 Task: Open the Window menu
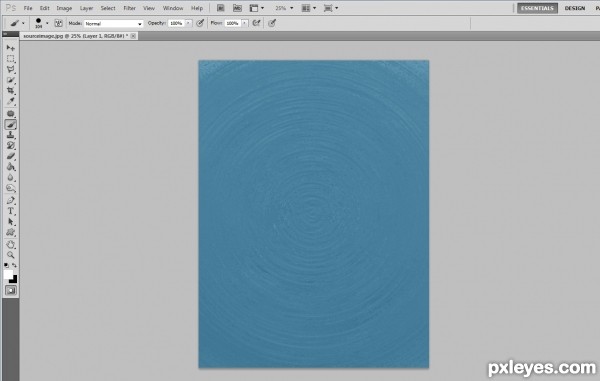pos(173,8)
